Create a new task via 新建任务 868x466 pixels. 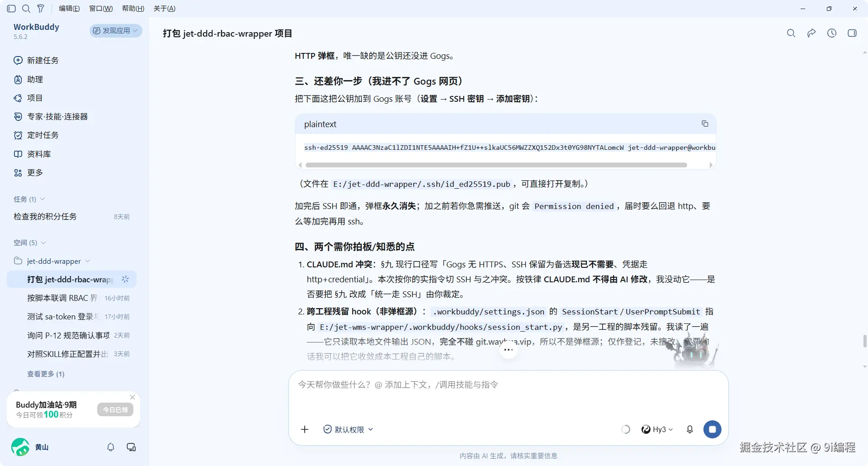[36, 61]
